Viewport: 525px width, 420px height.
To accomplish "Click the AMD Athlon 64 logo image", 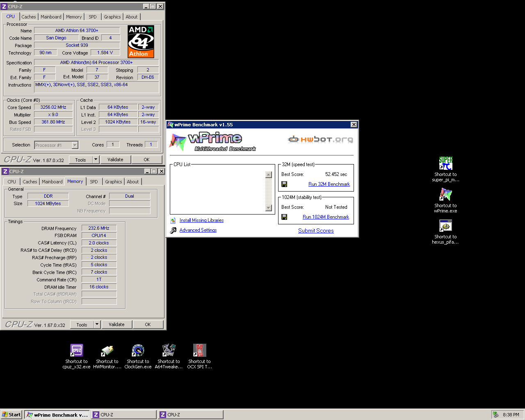I will click(x=141, y=41).
